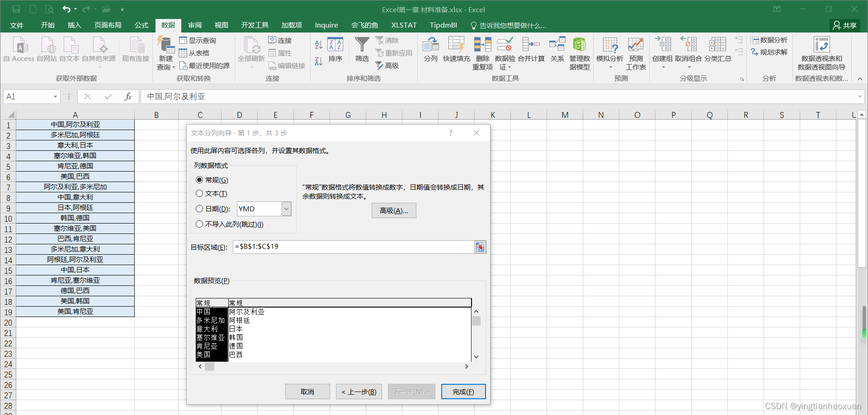Click the Insert Function fx icon
The height and width of the screenshot is (415, 868).
[128, 97]
